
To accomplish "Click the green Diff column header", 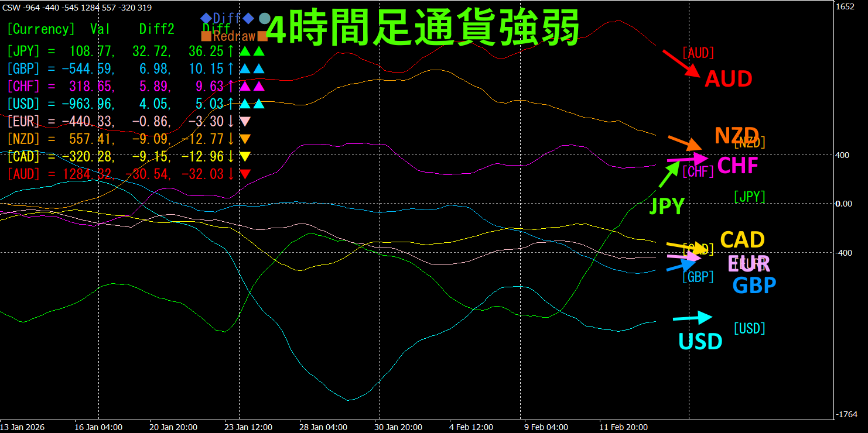I will point(216,29).
